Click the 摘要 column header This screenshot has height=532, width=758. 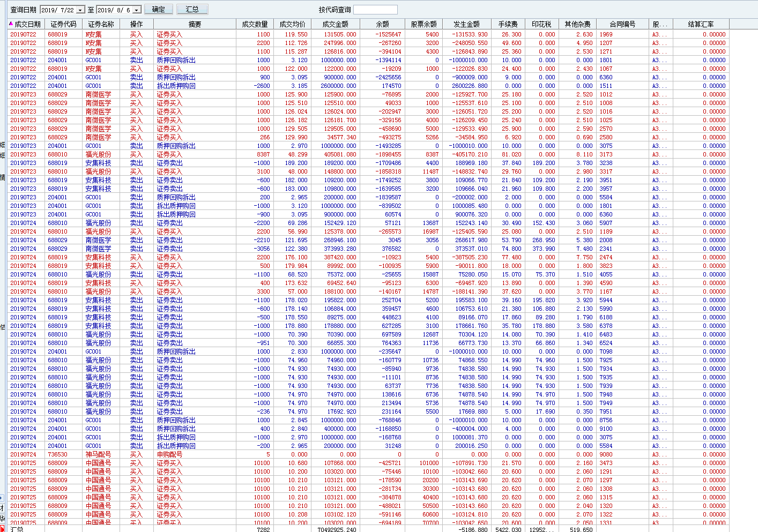pyautogui.click(x=195, y=24)
